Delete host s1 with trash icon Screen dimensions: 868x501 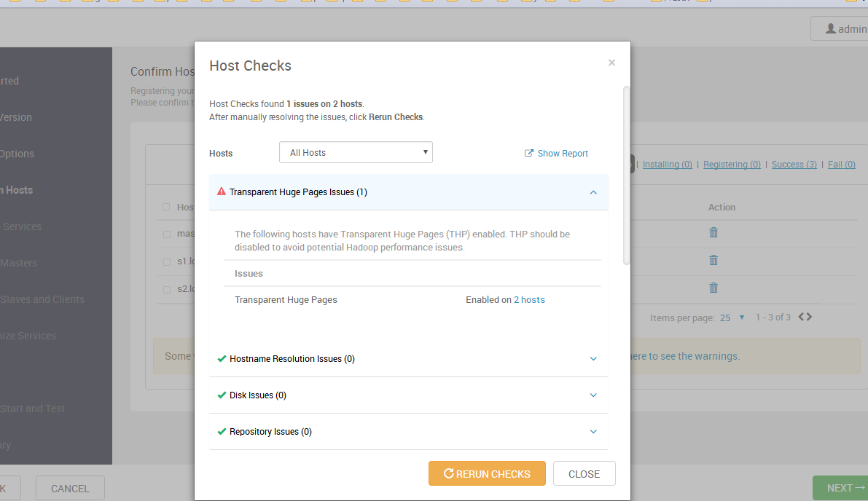(x=713, y=260)
